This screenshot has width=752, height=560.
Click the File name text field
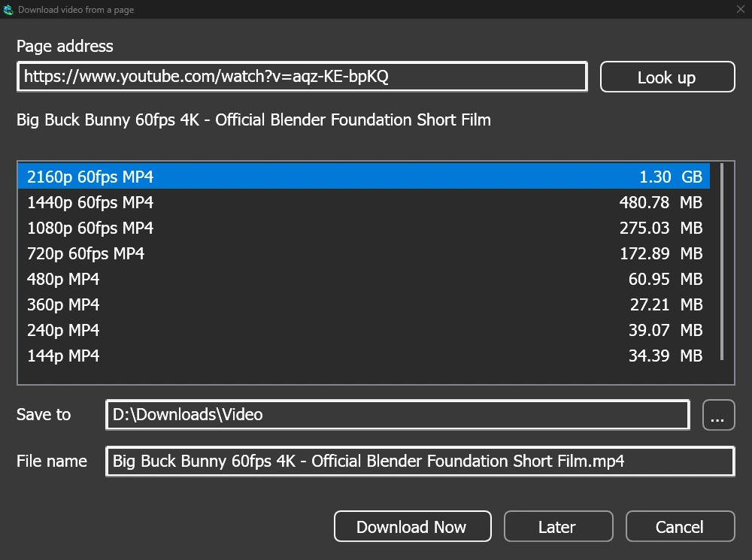pyautogui.click(x=420, y=462)
